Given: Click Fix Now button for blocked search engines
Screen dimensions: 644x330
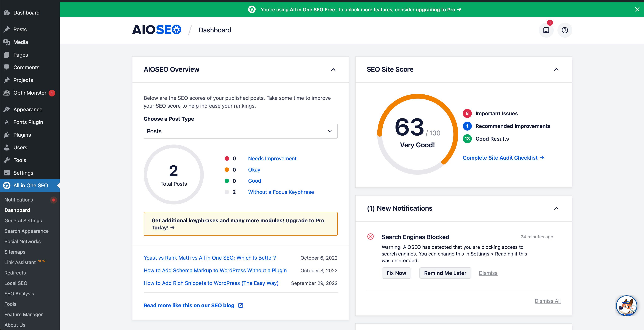Looking at the screenshot, I should 396,273.
